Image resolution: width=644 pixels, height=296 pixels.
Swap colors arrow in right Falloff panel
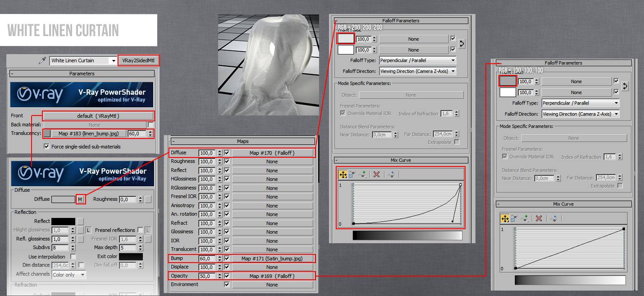[x=625, y=86]
